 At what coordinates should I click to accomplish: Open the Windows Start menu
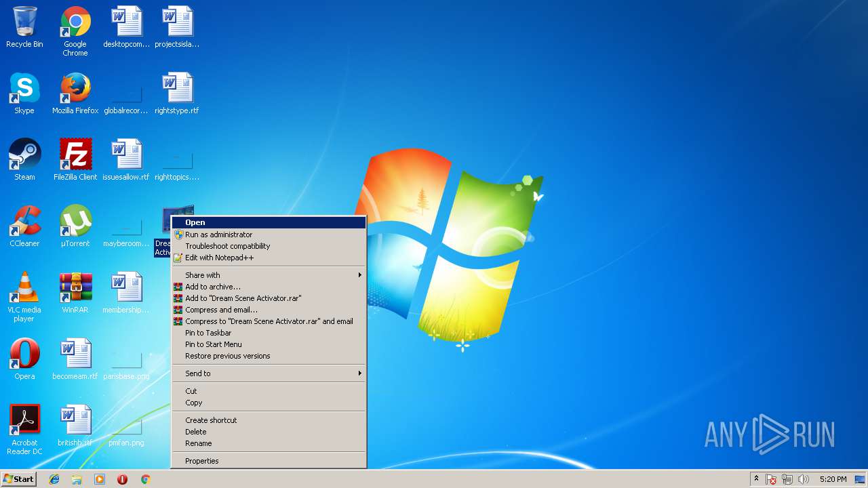coord(18,479)
